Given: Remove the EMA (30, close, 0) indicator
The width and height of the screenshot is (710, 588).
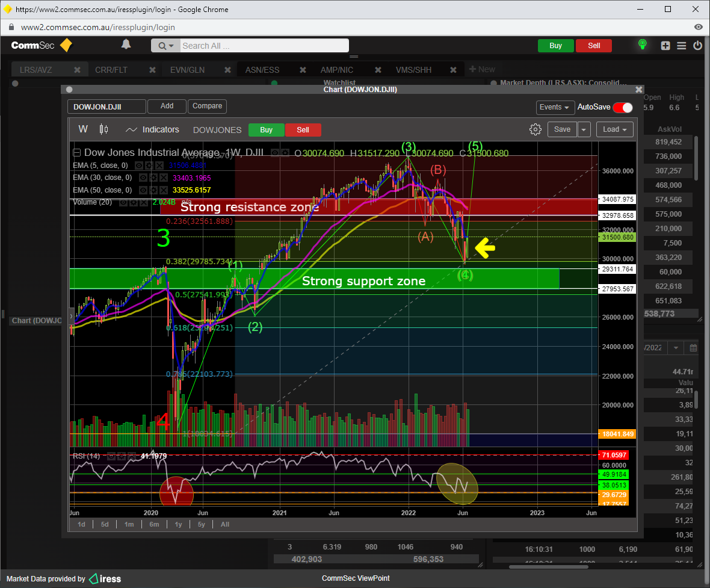Looking at the screenshot, I should click(x=164, y=178).
